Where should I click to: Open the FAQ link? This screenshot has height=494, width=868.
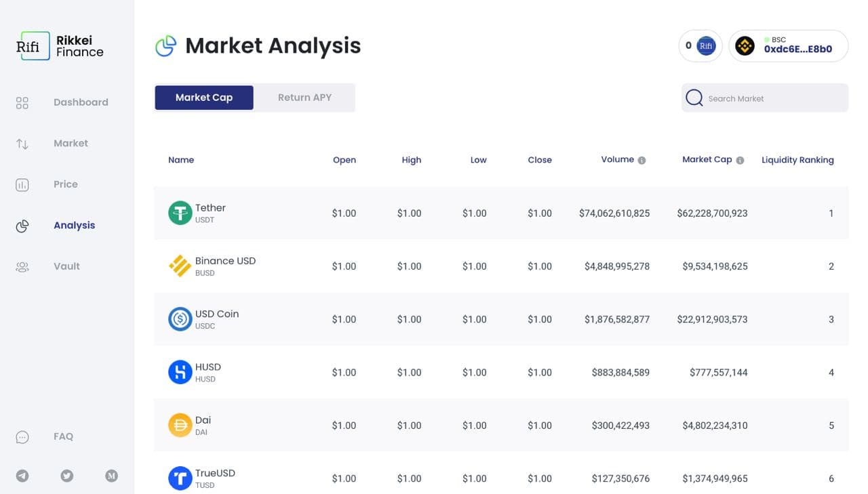point(63,436)
